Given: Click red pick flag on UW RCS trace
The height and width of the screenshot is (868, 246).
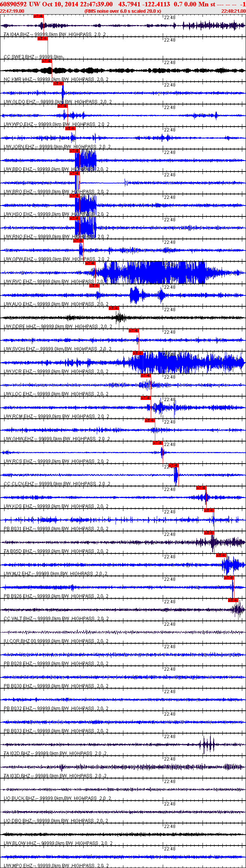Looking at the screenshot, I should 157,443.
